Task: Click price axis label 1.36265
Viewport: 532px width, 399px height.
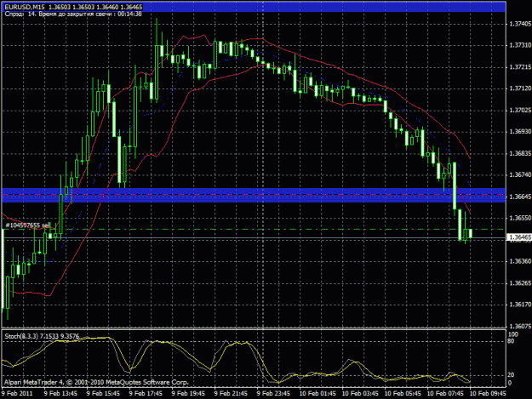Action: [x=520, y=283]
